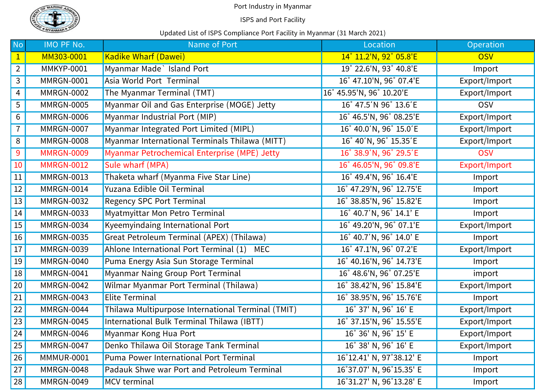The width and height of the screenshot is (535, 392).
Task: Select Thilawa Multipurpose International Terminal (TMIT) cell
Action: [x=201, y=310]
